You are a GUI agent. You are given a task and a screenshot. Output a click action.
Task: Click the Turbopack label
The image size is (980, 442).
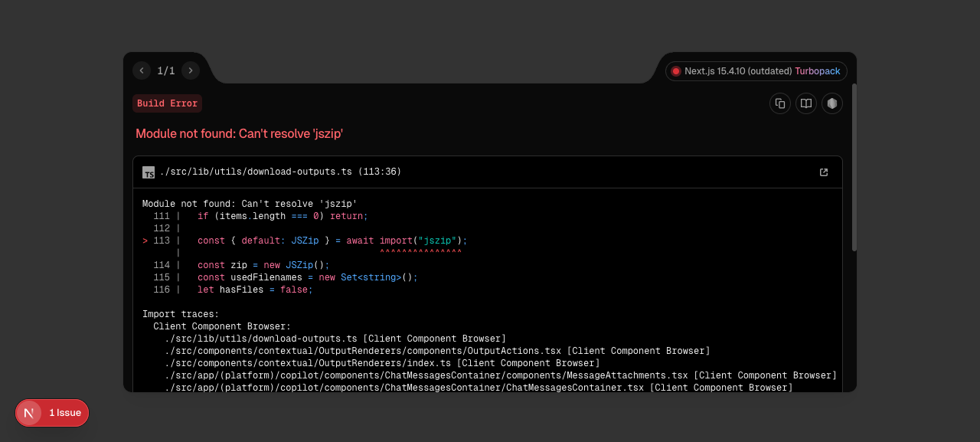(x=817, y=71)
